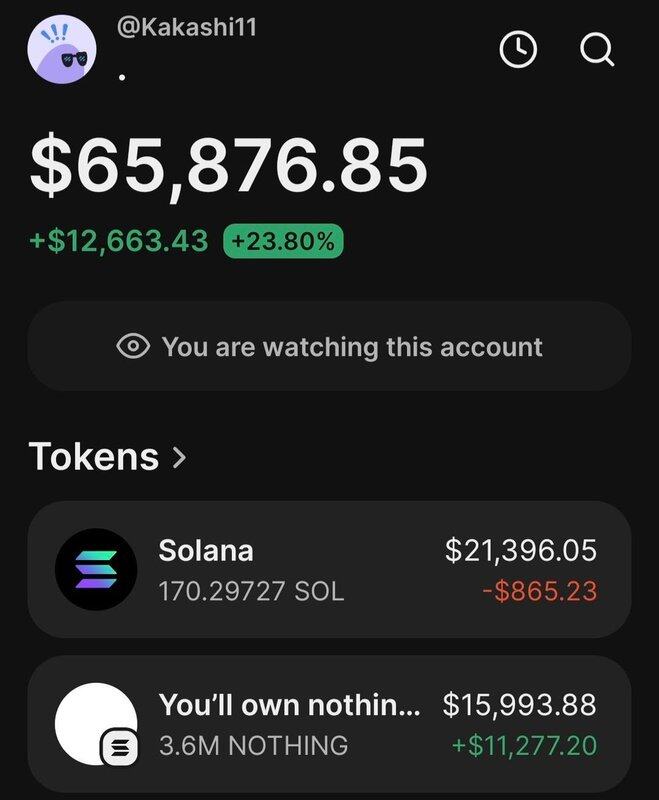Tap the search magnifier icon
This screenshot has height=800, width=659.
pos(597,49)
